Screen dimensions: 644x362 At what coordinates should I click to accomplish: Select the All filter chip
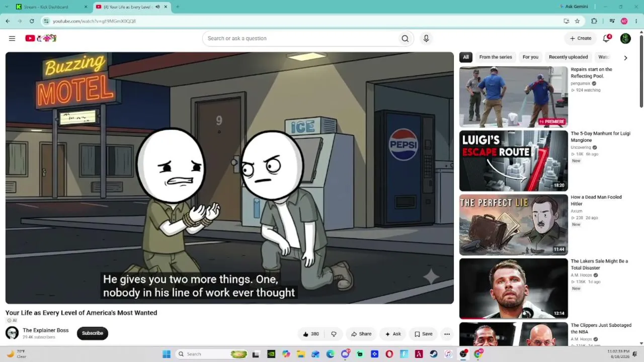click(466, 57)
